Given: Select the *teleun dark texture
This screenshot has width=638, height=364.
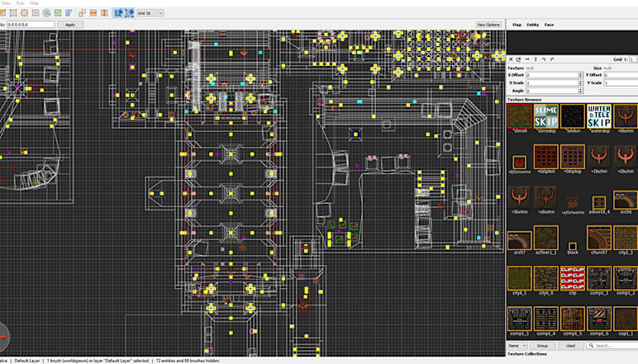Looking at the screenshot, I should (573, 116).
